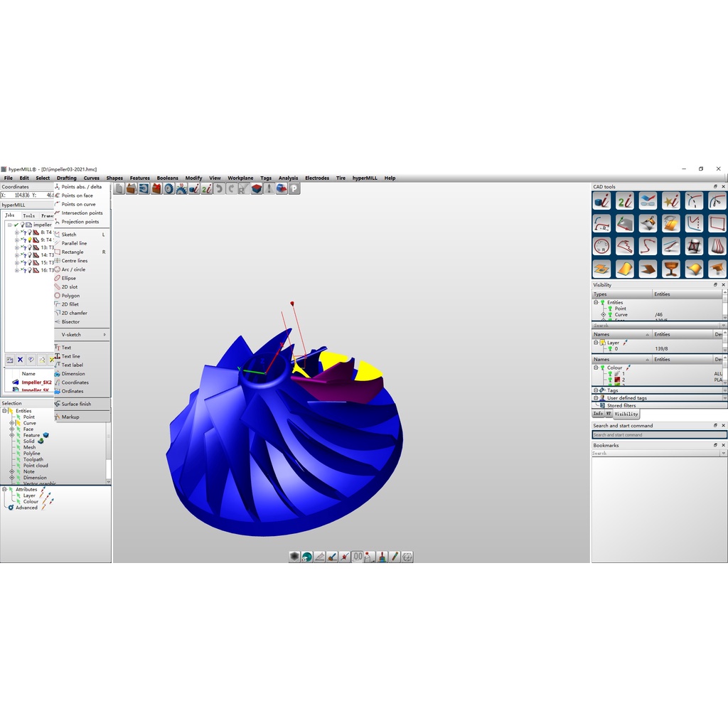Open the Bookmarks search dropdown arrow

[723, 453]
